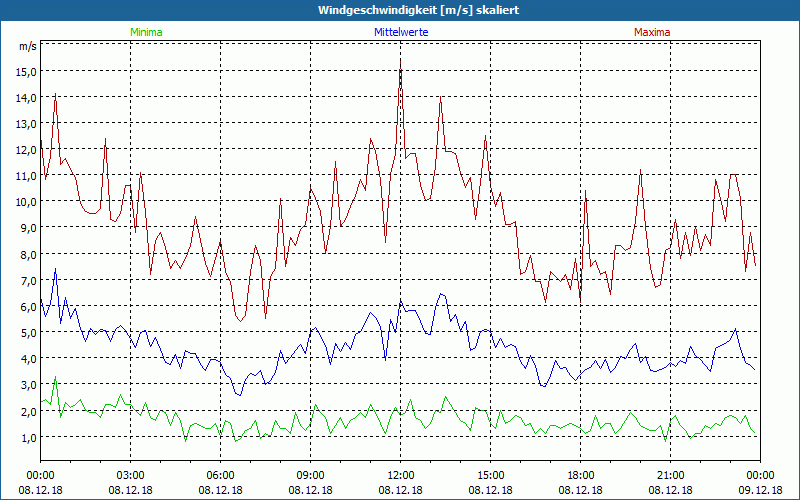Image resolution: width=800 pixels, height=500 pixels.
Task: Click the 15:00 time axis label
Action: point(490,476)
